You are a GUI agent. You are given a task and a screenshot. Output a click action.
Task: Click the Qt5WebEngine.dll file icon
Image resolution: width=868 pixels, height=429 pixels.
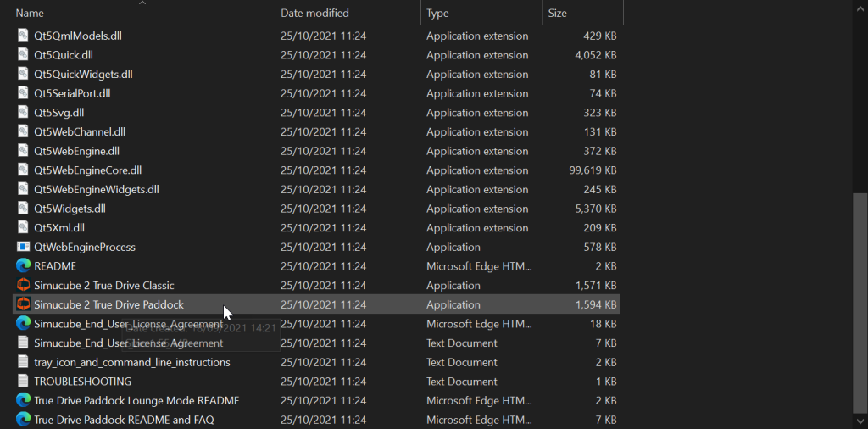(23, 151)
